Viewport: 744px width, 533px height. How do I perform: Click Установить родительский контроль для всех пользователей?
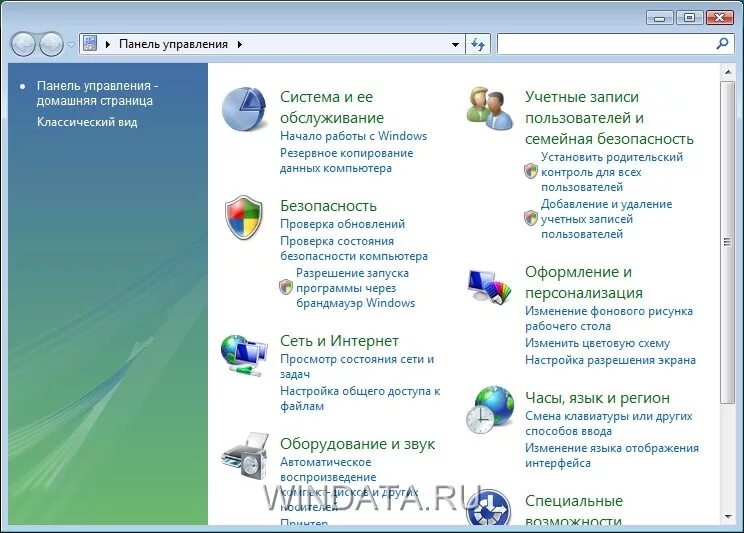pyautogui.click(x=612, y=172)
